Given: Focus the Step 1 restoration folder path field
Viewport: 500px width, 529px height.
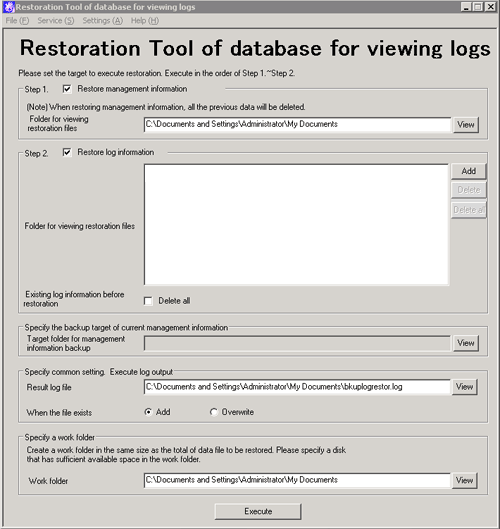Looking at the screenshot, I should pyautogui.click(x=297, y=124).
